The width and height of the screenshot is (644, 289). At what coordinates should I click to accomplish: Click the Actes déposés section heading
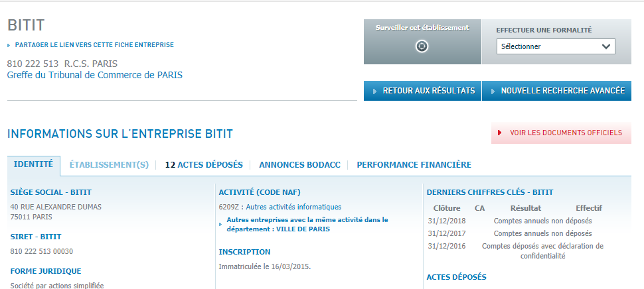pos(456,277)
